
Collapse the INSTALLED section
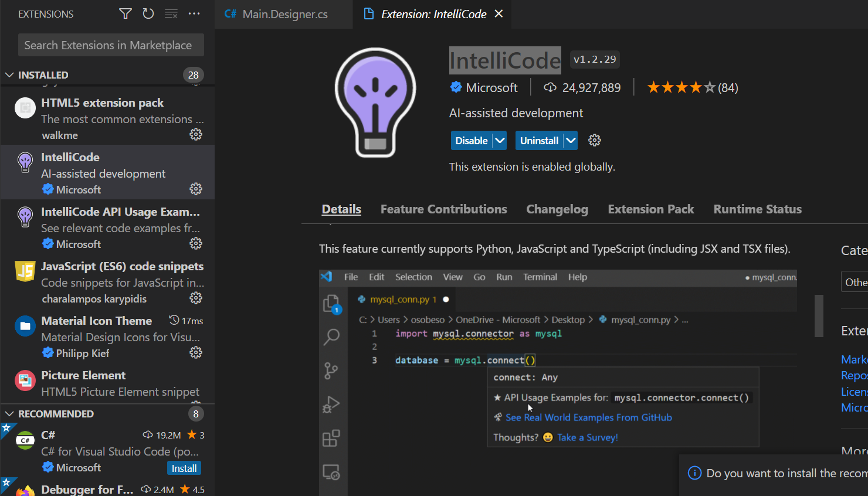(9, 75)
